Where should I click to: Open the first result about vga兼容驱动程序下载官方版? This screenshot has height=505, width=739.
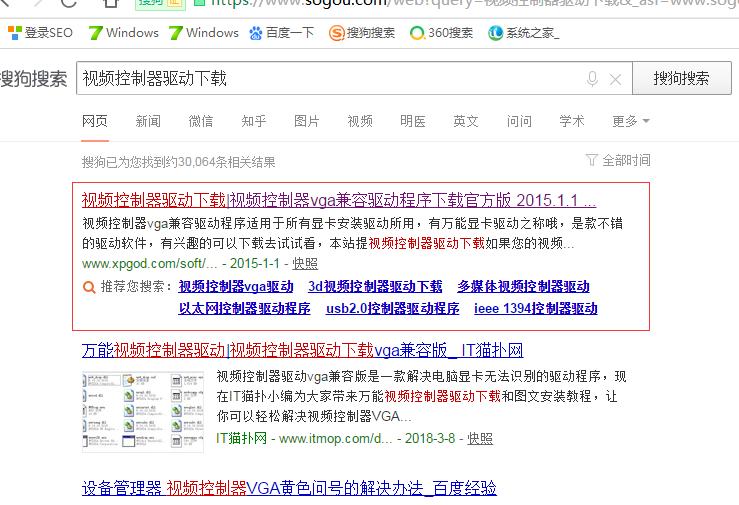point(338,198)
